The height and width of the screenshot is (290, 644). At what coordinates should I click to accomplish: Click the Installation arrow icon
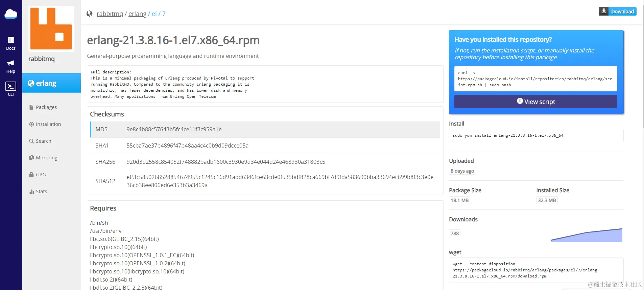[x=31, y=124]
